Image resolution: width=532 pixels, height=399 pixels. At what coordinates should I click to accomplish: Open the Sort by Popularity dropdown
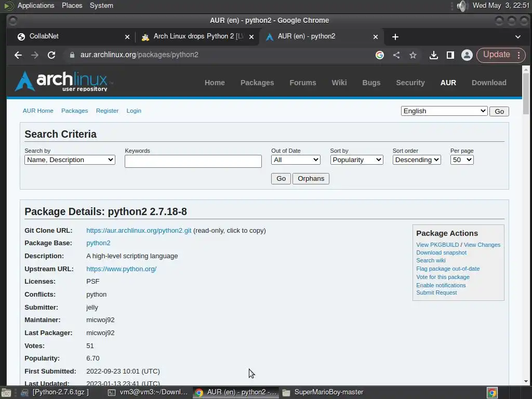click(356, 160)
